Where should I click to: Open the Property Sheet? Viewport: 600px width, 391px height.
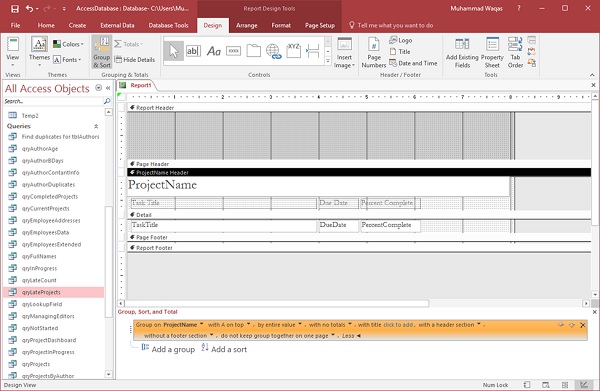pos(492,53)
